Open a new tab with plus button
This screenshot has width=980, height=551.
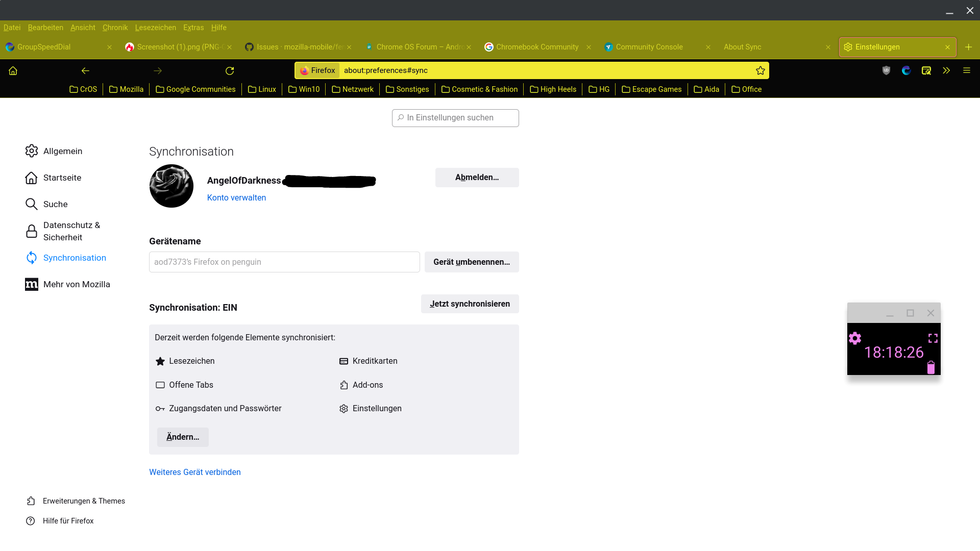pos(968,47)
